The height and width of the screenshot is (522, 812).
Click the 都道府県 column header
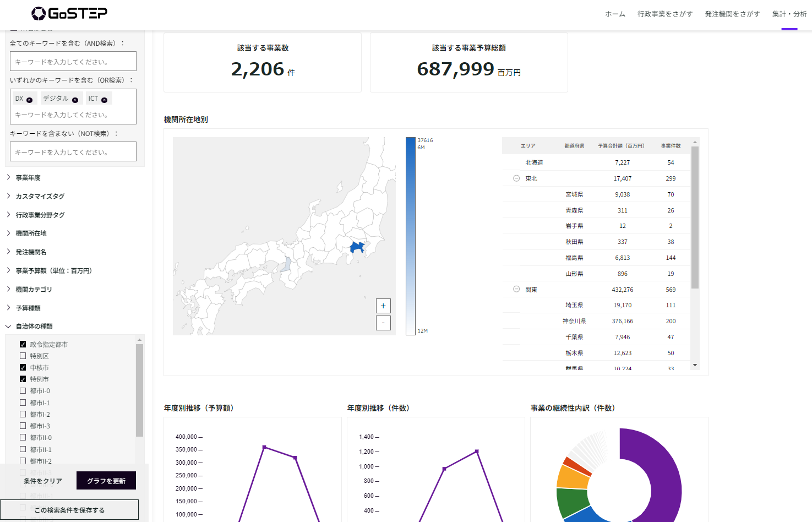[574, 146]
